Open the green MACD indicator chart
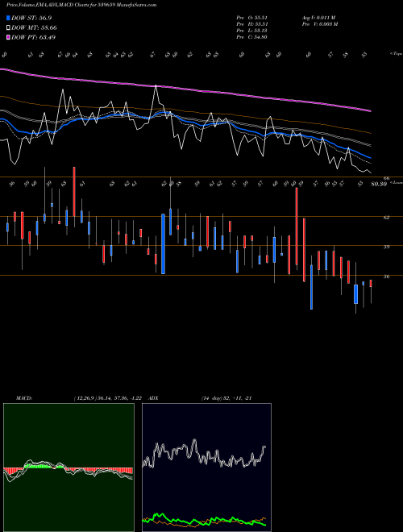403x532 pixels. pyautogui.click(x=69, y=468)
